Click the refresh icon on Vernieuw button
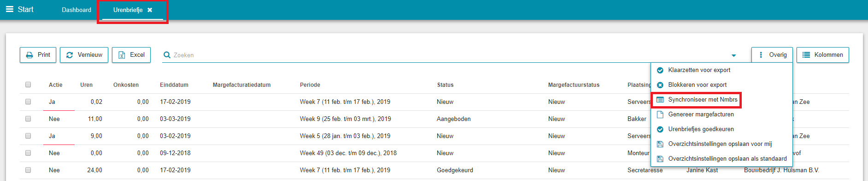The height and width of the screenshot is (181, 868). tap(70, 55)
